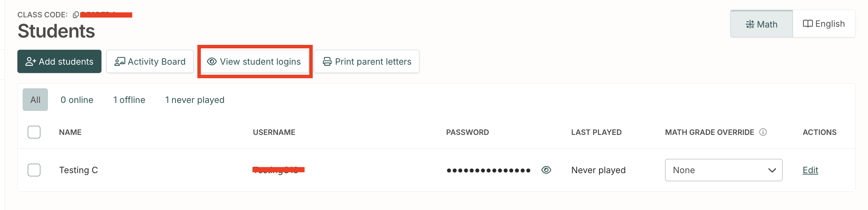Open the Edit link for Testing C
Viewport: 868px width, 210px height.
point(810,170)
